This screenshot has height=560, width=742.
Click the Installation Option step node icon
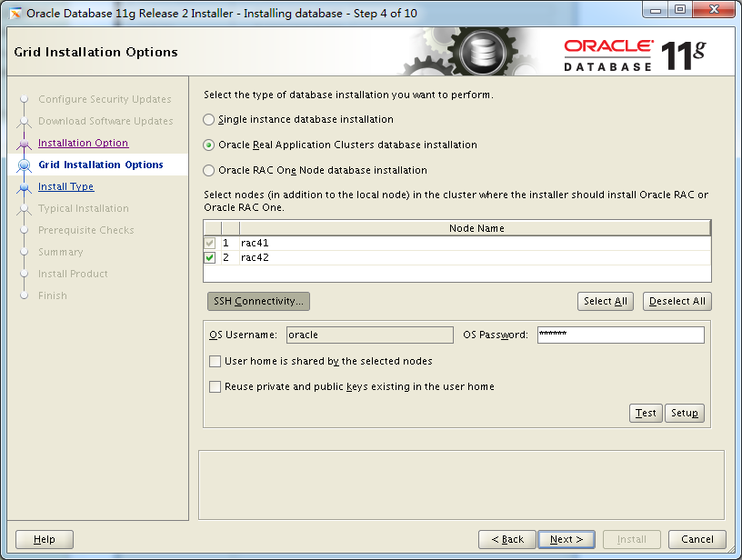click(x=25, y=143)
